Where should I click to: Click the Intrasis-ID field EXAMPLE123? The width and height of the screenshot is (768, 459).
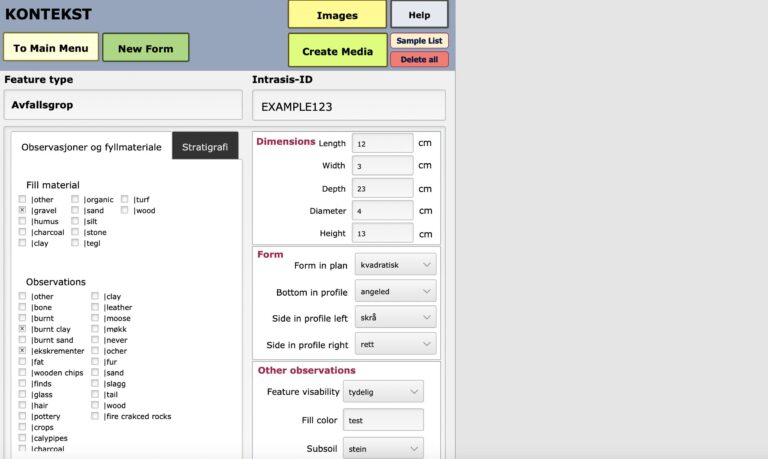(x=349, y=106)
